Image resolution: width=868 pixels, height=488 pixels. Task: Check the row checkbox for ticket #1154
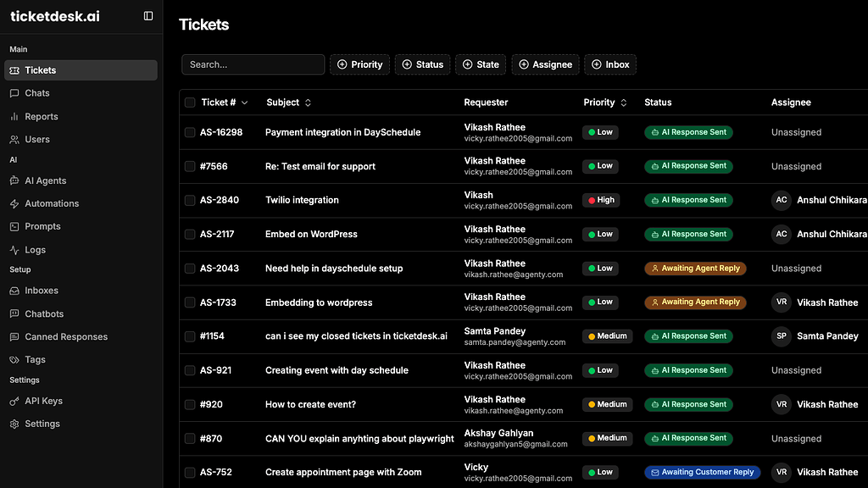pos(190,335)
